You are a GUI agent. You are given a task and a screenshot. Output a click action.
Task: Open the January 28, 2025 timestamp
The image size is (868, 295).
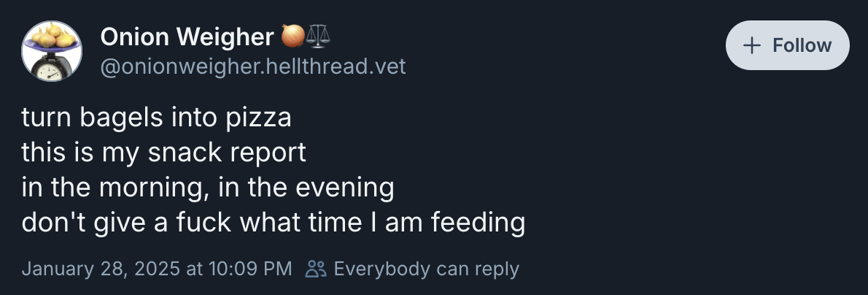tap(156, 269)
